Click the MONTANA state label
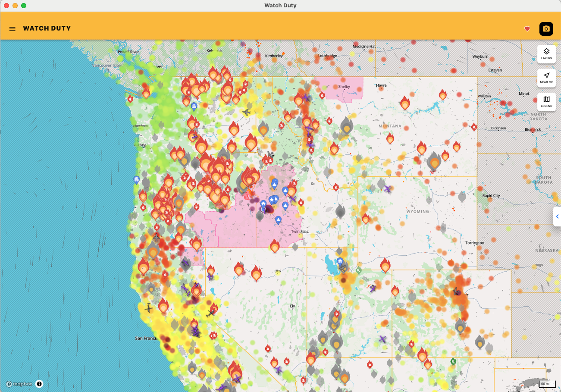The height and width of the screenshot is (392, 561). click(x=390, y=126)
